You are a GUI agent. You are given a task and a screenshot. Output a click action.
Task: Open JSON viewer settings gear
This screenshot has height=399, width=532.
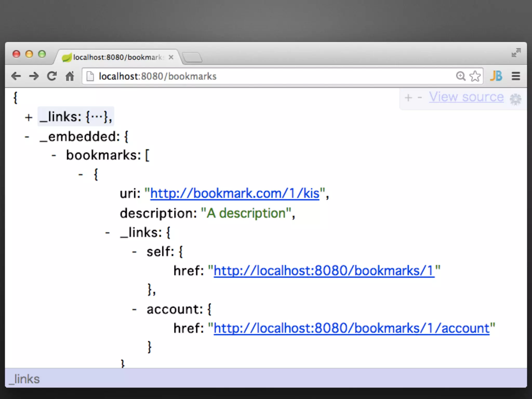(515, 99)
